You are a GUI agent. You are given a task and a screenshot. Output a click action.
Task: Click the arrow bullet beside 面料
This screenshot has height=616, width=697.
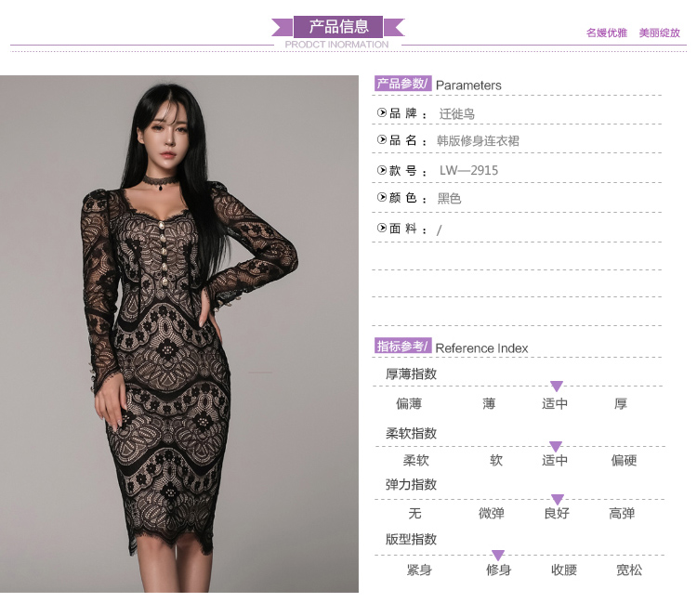click(x=381, y=228)
